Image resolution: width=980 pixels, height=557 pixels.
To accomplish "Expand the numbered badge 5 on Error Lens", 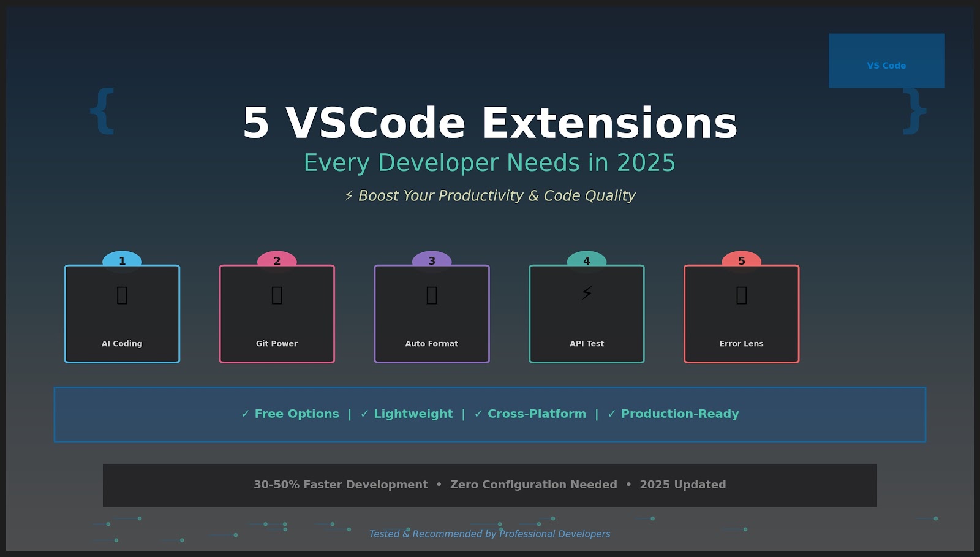I will pyautogui.click(x=741, y=260).
